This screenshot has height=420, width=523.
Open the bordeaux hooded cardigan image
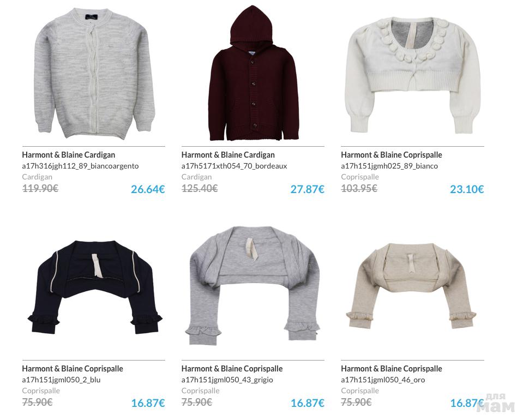[254, 73]
